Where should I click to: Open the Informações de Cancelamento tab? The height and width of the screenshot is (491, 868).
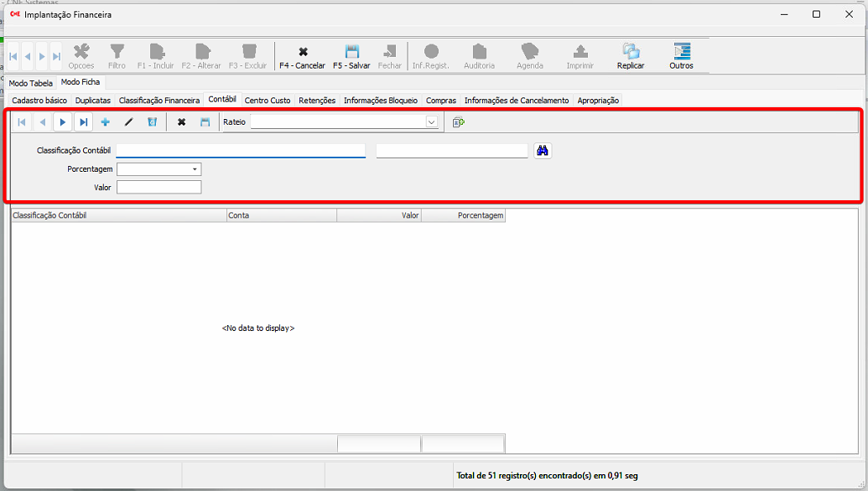pyautogui.click(x=516, y=101)
